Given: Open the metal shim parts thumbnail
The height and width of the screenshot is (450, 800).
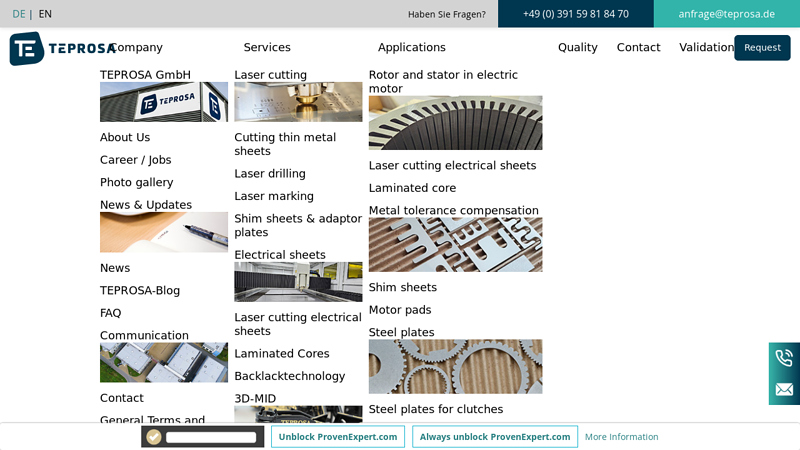Looking at the screenshot, I should pyautogui.click(x=456, y=245).
